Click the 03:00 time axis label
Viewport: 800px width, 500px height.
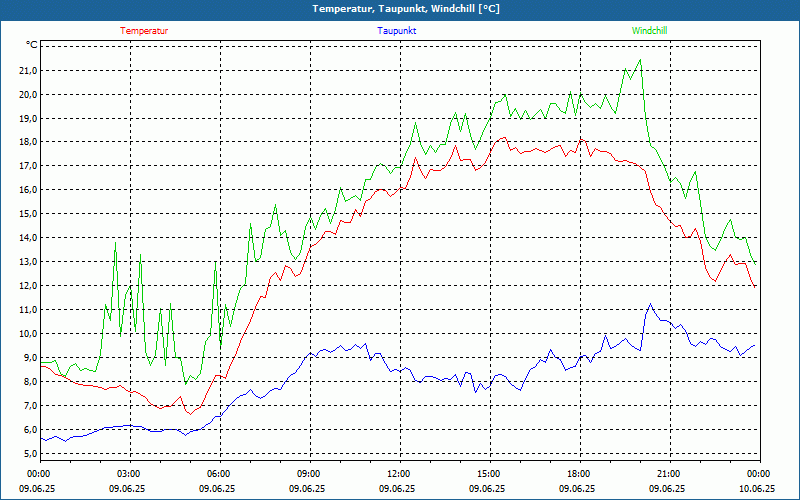coord(130,474)
